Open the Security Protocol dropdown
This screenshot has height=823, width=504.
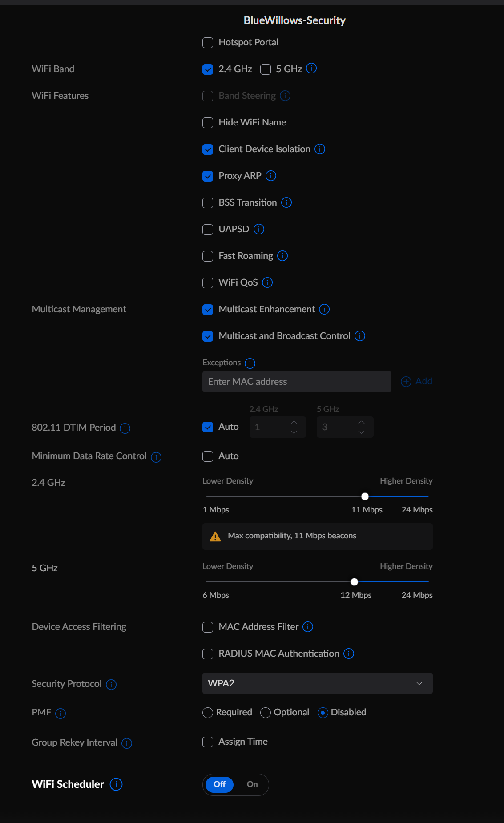[x=317, y=683]
